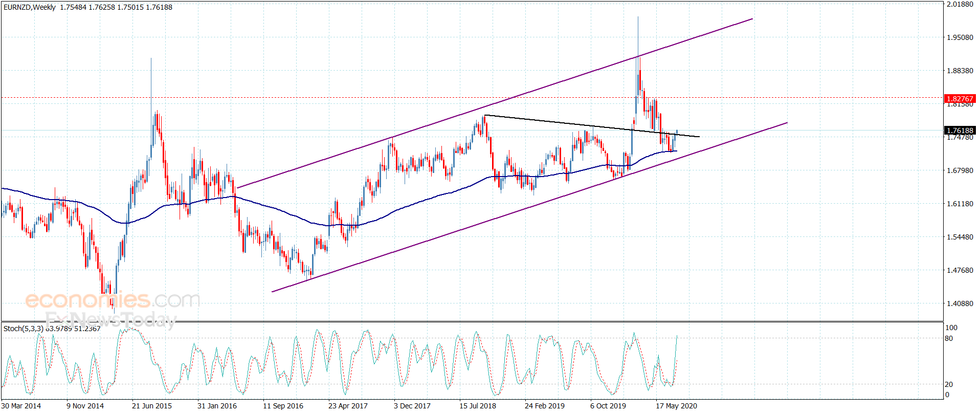This screenshot has height=413, width=980.
Task: Click the 1.95080 price axis value
Action: [x=960, y=37]
